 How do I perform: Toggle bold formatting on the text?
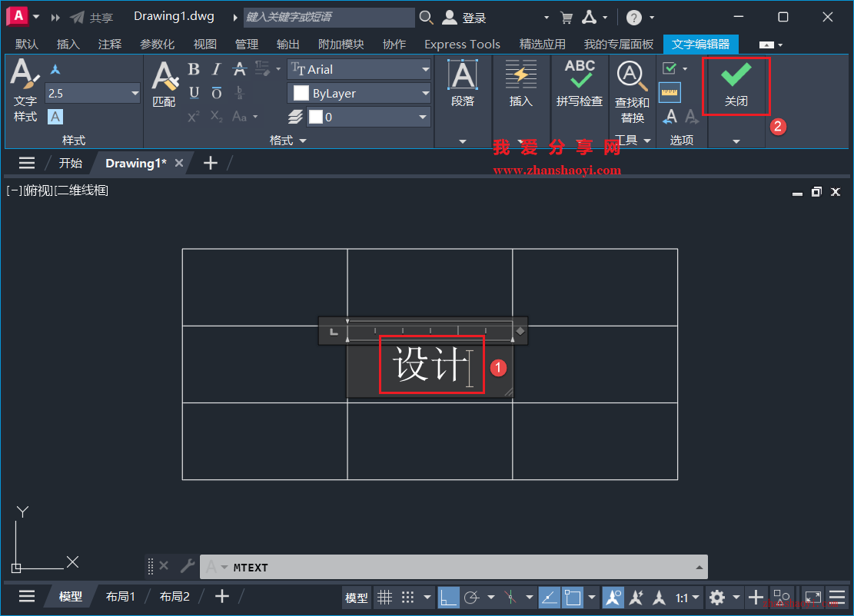(194, 69)
